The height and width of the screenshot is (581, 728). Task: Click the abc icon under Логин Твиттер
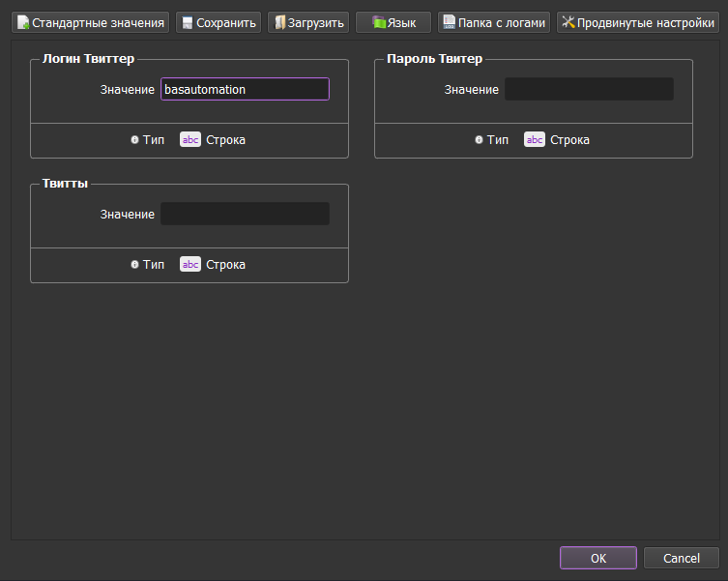[190, 140]
